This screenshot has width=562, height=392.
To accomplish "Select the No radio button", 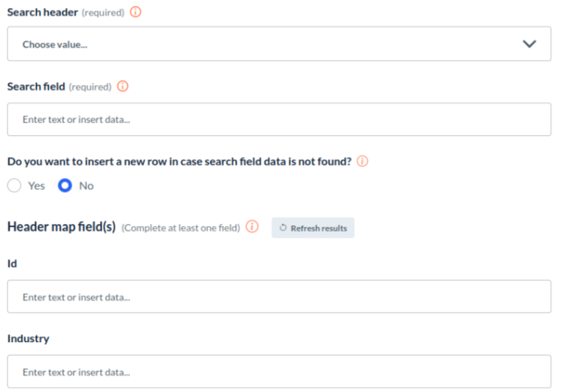I will tap(65, 186).
